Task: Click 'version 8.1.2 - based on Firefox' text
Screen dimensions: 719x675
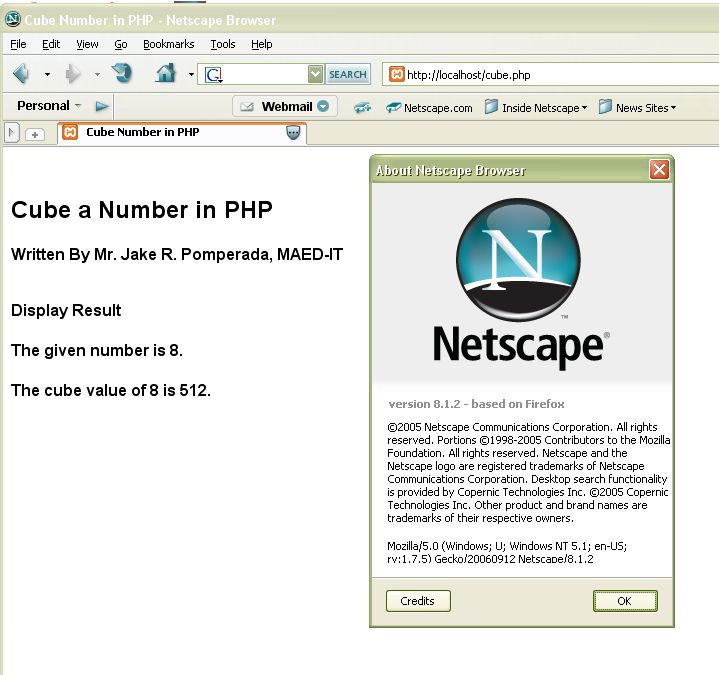Action: pos(476,404)
